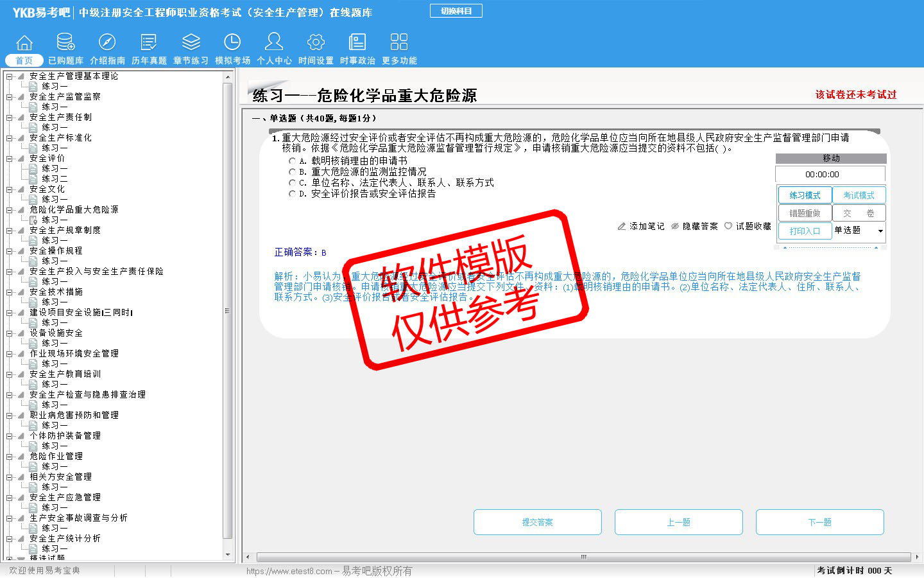Open 章节练习 layers icon

191,43
